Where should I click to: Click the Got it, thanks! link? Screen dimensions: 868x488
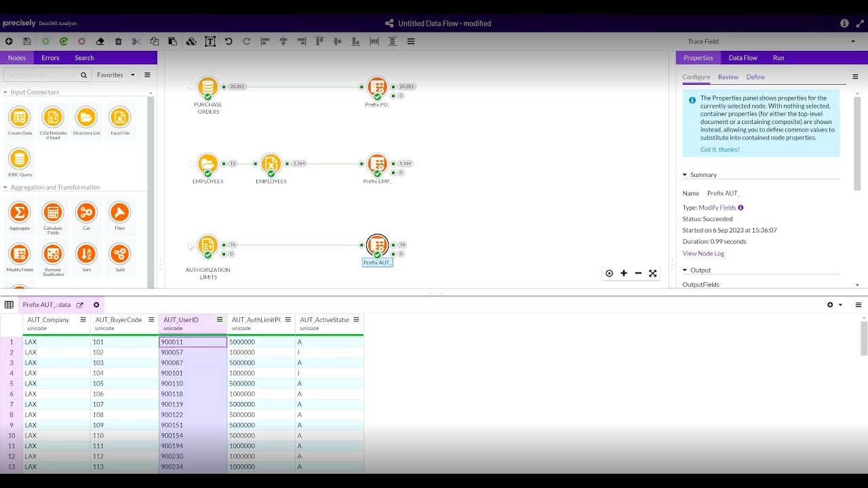tap(720, 149)
